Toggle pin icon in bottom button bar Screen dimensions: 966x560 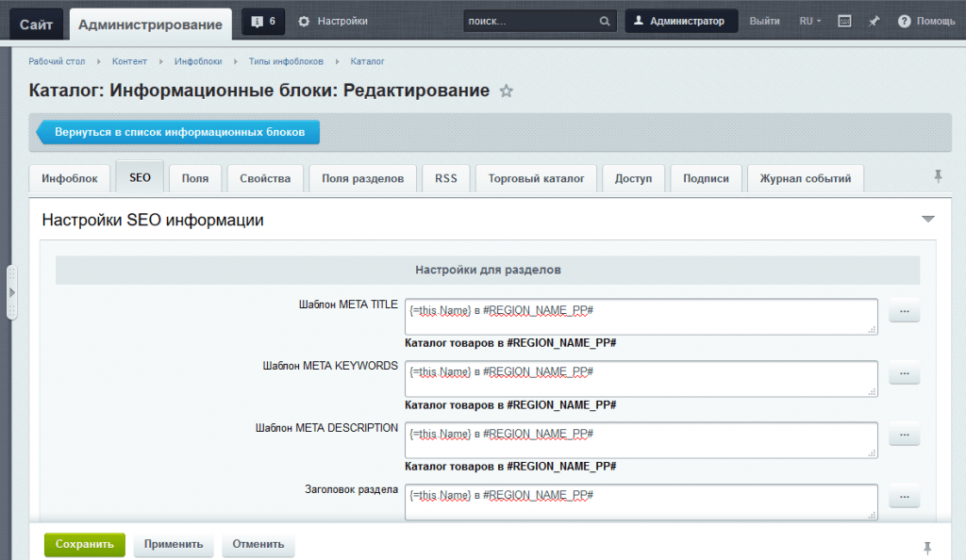tap(927, 547)
